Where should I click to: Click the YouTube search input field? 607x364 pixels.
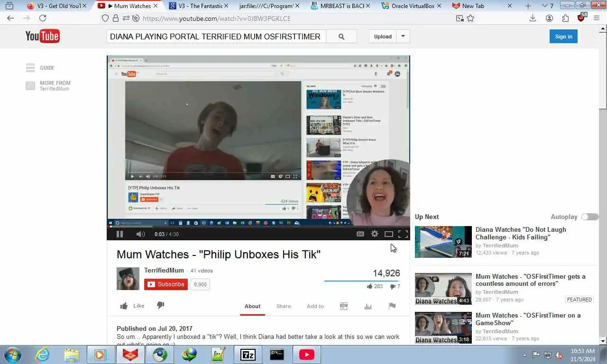216,36
